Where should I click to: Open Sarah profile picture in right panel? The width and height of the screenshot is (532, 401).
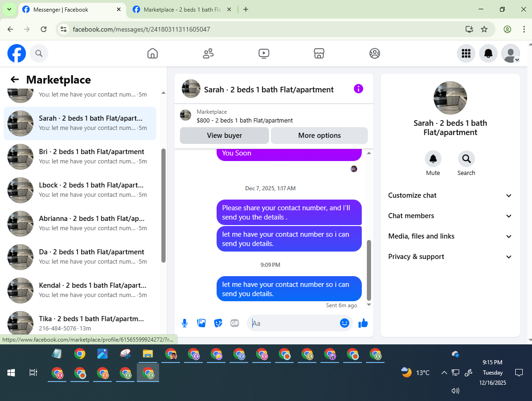pyautogui.click(x=450, y=98)
